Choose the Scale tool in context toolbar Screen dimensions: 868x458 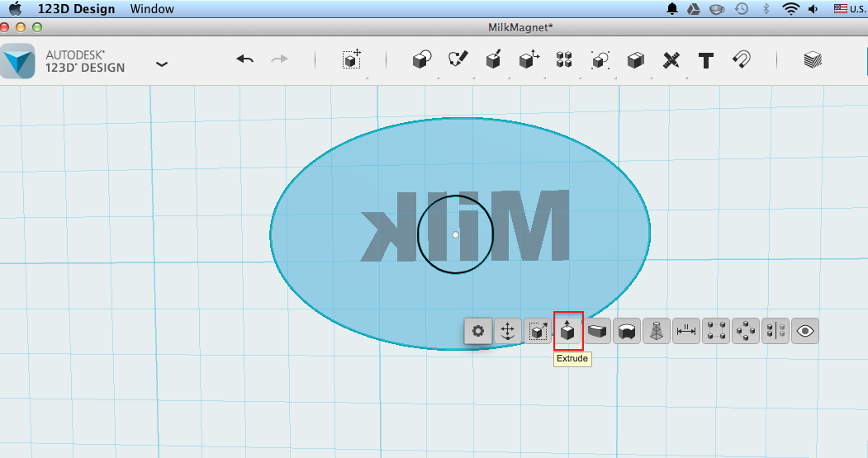tap(538, 332)
